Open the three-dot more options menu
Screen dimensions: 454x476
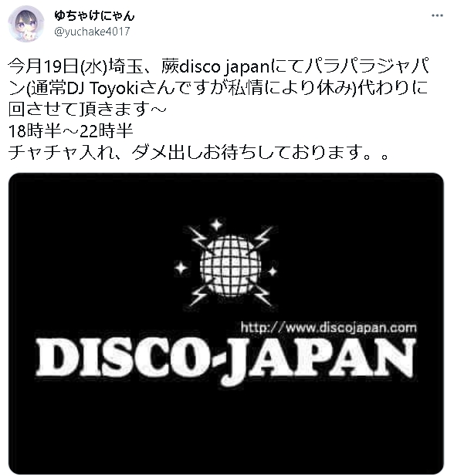(x=437, y=15)
